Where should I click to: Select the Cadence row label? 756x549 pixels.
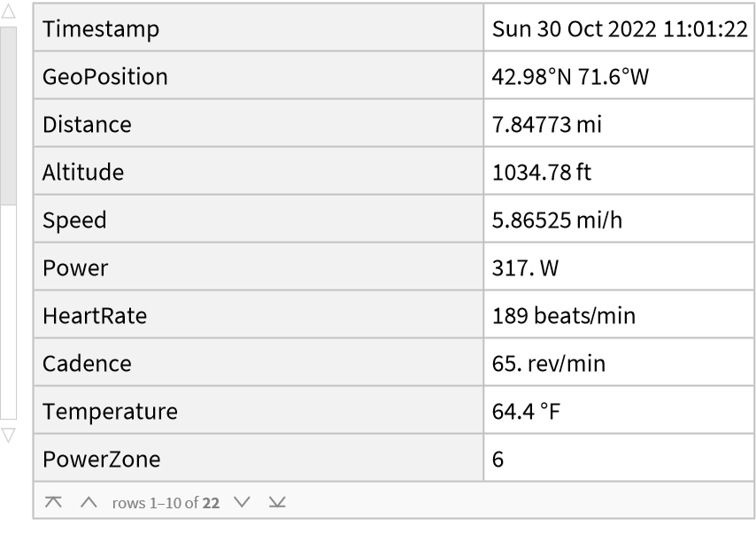[x=87, y=364]
